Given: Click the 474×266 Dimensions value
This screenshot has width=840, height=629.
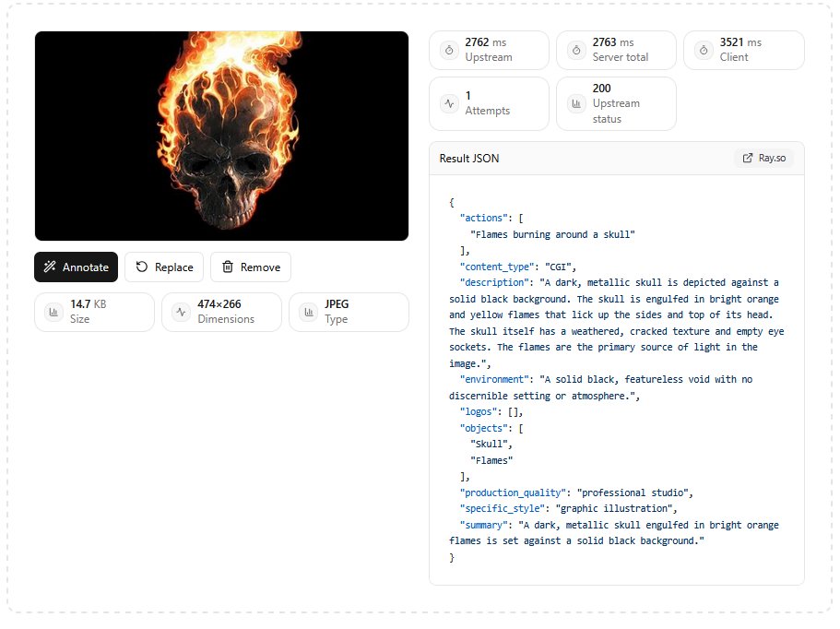Looking at the screenshot, I should point(219,304).
